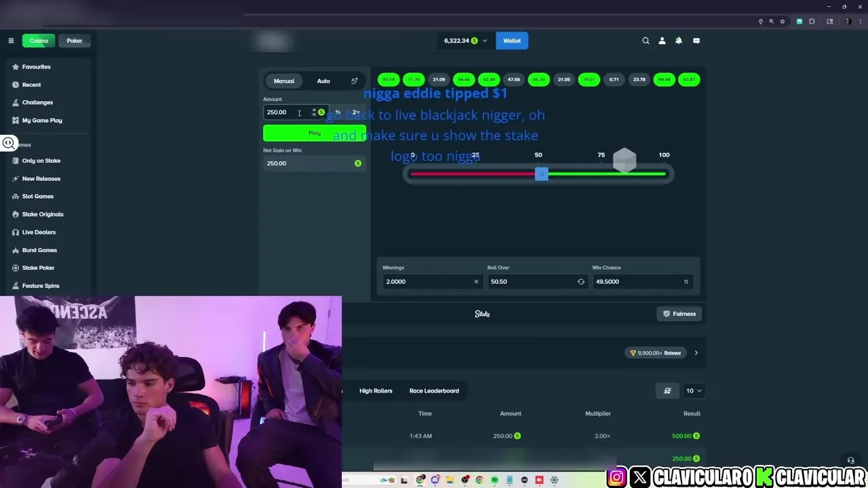Image resolution: width=868 pixels, height=488 pixels.
Task: Halve the bet with the ½ button
Action: pyautogui.click(x=338, y=113)
